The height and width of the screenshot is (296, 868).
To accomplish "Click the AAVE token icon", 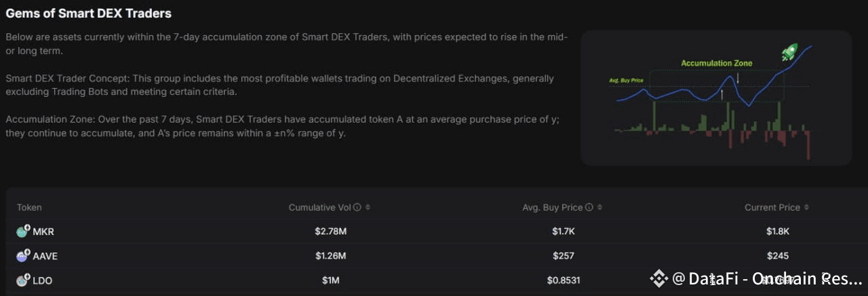I will coord(22,256).
